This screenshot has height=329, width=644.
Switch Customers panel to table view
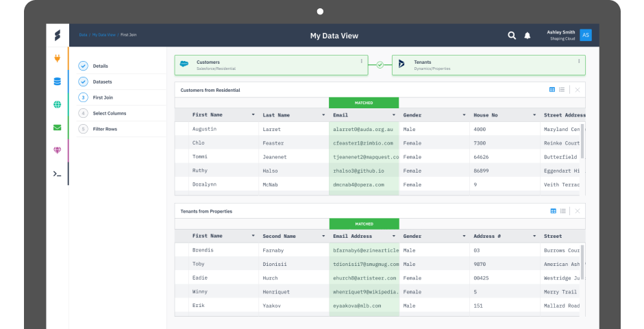pyautogui.click(x=552, y=90)
